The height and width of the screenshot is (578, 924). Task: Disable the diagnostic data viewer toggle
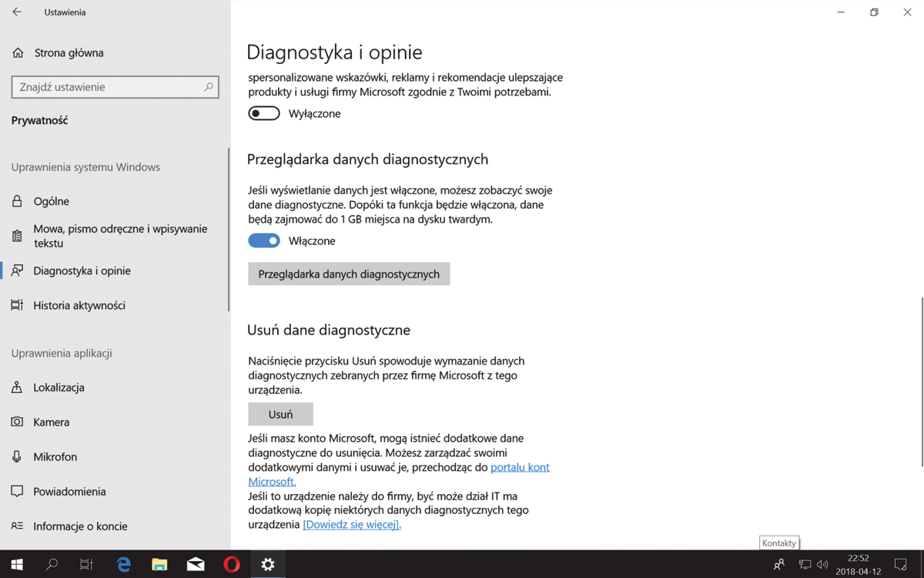coord(264,240)
